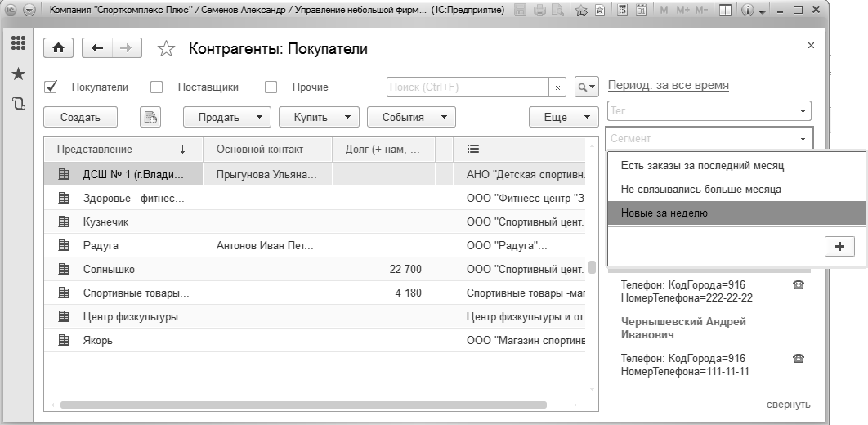Viewport: 868px width, 425px height.
Task: Click the M- memory button
Action: click(701, 10)
